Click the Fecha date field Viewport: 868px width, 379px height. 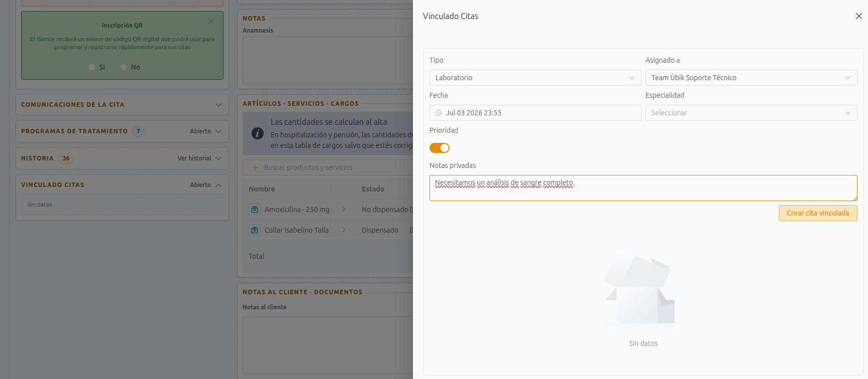(535, 113)
